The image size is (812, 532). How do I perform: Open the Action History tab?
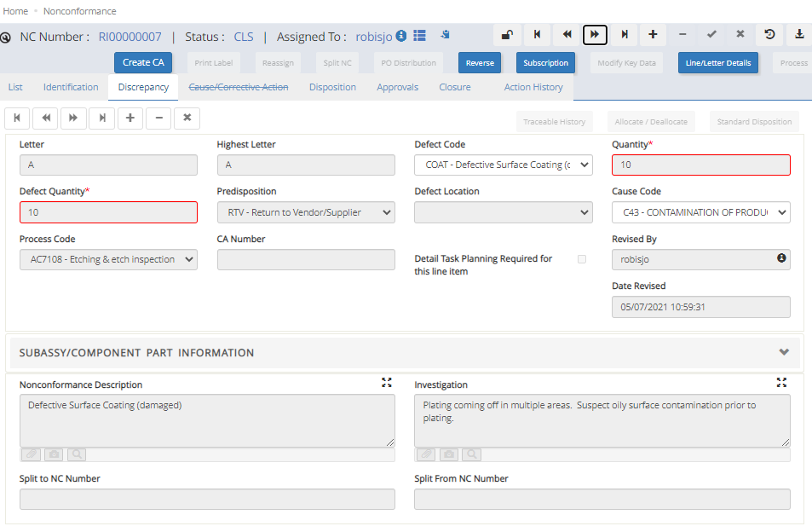coord(533,86)
